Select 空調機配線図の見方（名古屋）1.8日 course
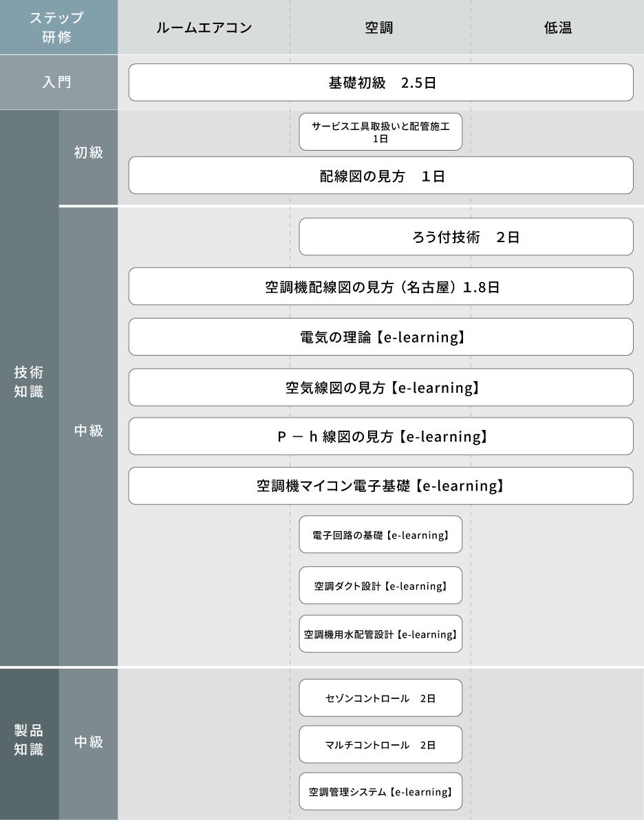This screenshot has height=820, width=644. point(380,287)
